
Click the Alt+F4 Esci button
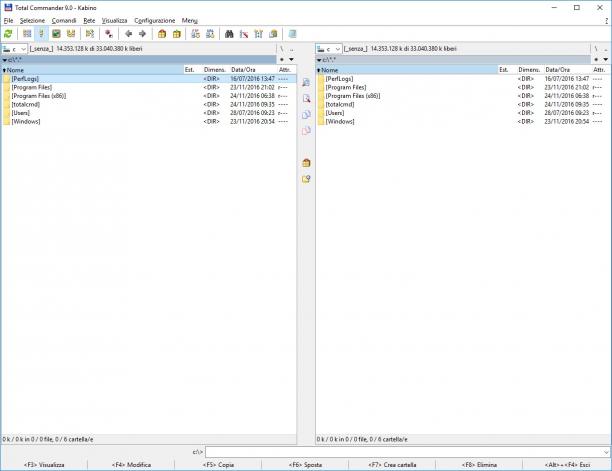coord(567,465)
